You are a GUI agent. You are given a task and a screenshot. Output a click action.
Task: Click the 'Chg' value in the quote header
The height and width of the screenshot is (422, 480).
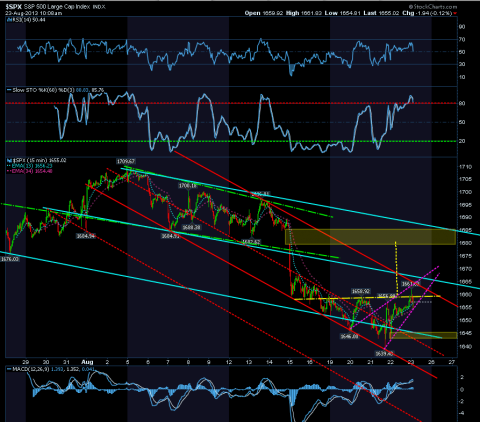(x=433, y=13)
